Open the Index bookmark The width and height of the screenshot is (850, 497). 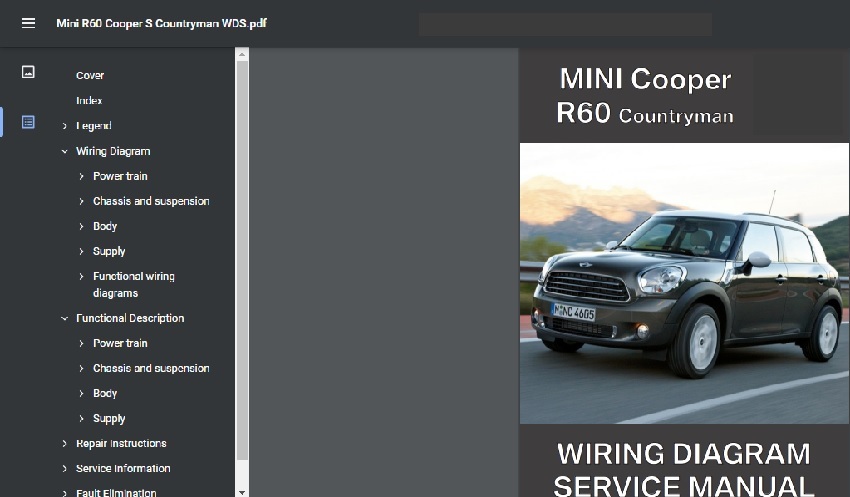(89, 100)
